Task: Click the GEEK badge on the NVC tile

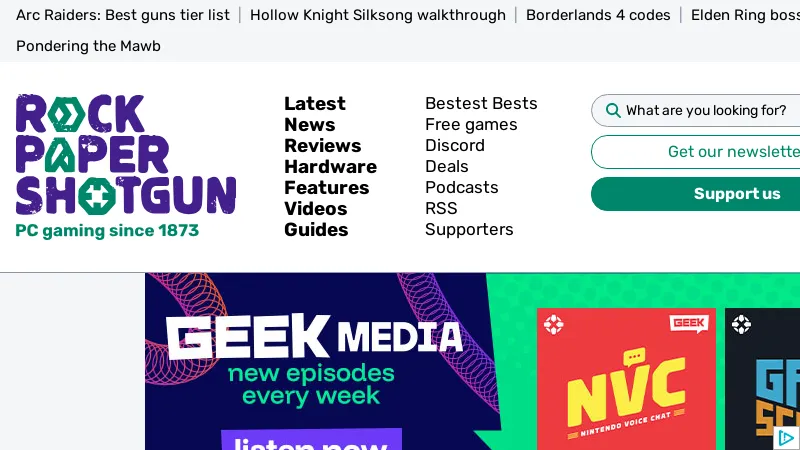Action: tap(689, 323)
